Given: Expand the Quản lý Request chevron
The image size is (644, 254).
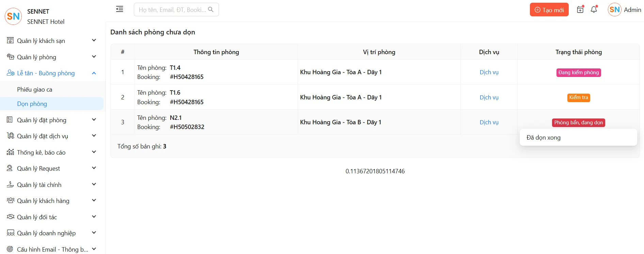Looking at the screenshot, I should click(94, 168).
